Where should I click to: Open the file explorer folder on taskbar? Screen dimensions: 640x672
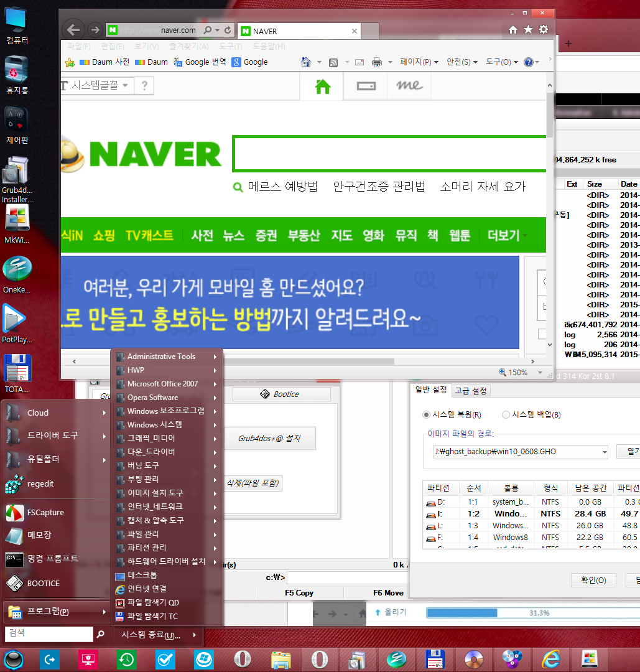(281, 660)
